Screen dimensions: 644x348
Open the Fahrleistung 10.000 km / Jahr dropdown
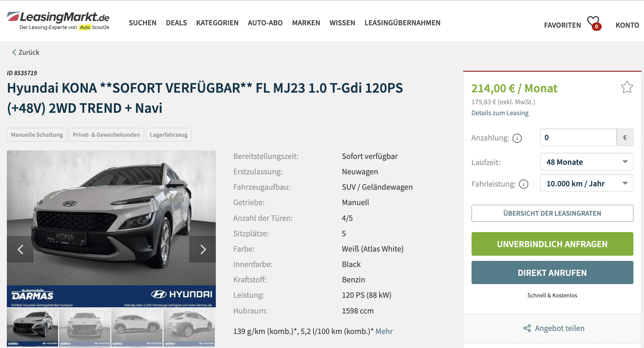(x=587, y=183)
